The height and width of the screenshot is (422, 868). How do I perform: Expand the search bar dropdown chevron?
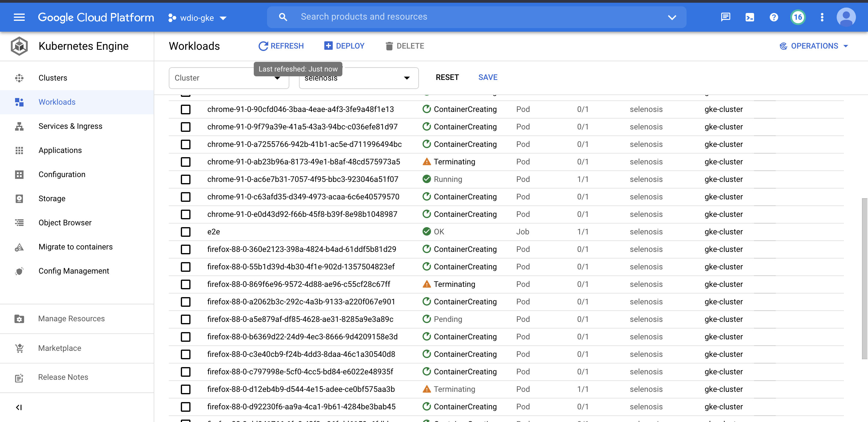tap(672, 17)
